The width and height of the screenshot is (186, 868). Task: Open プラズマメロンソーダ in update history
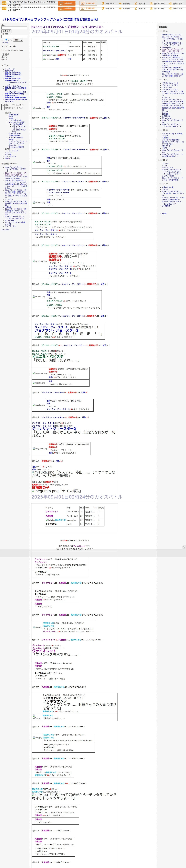pyautogui.click(x=170, y=83)
